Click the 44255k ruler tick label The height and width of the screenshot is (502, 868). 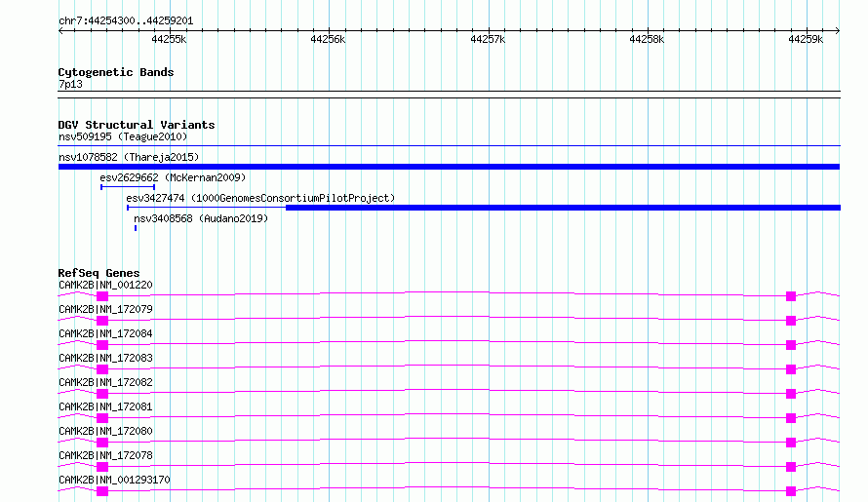169,39
